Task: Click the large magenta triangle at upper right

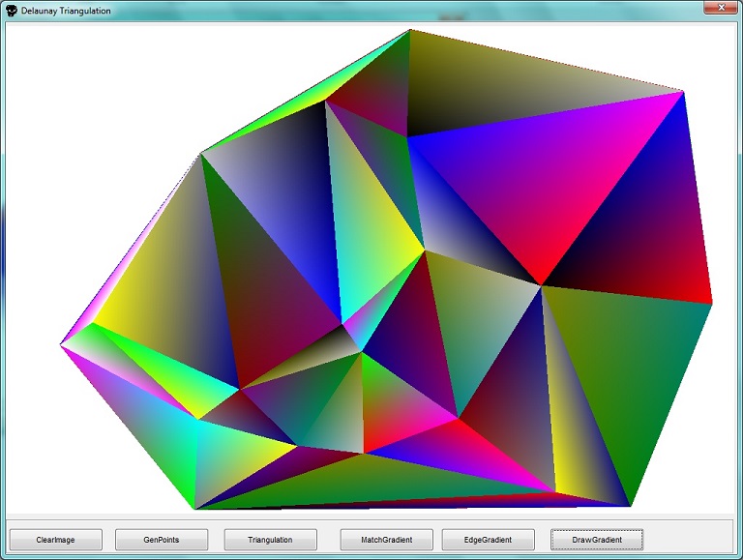Action: tap(561, 174)
